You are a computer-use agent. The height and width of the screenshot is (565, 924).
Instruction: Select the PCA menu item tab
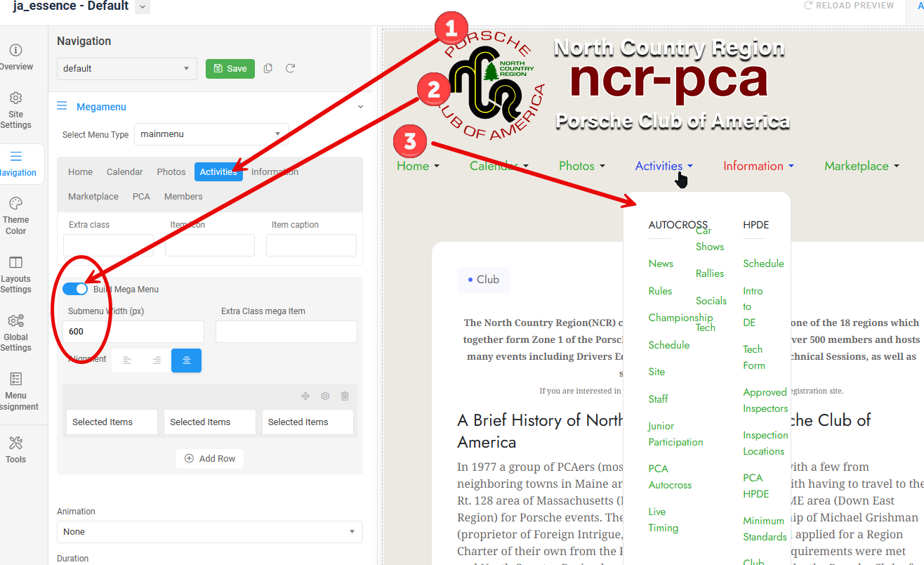(141, 196)
